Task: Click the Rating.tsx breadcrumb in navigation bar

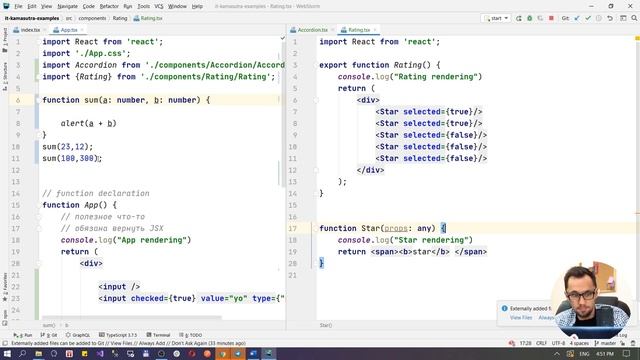Action: pos(148,18)
